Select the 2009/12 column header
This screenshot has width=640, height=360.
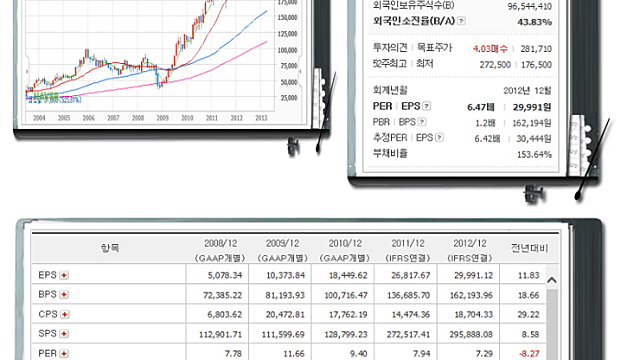pos(282,250)
